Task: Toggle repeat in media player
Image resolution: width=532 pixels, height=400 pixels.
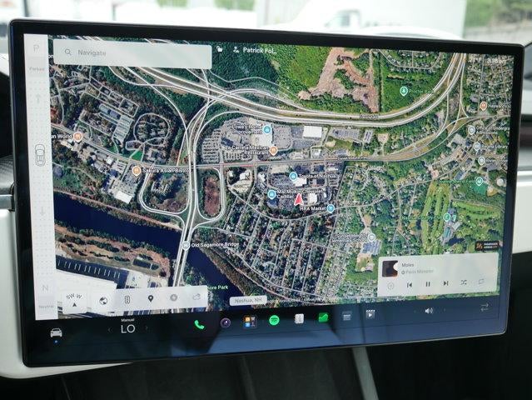Action: point(481,282)
